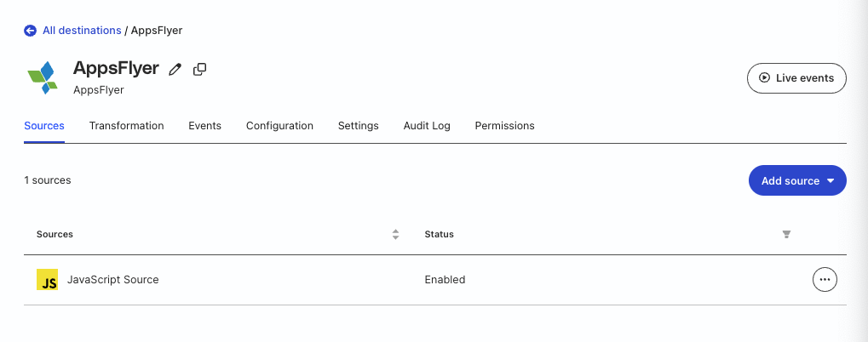The image size is (868, 342).
Task: Open the Live events view
Action: pyautogui.click(x=796, y=77)
